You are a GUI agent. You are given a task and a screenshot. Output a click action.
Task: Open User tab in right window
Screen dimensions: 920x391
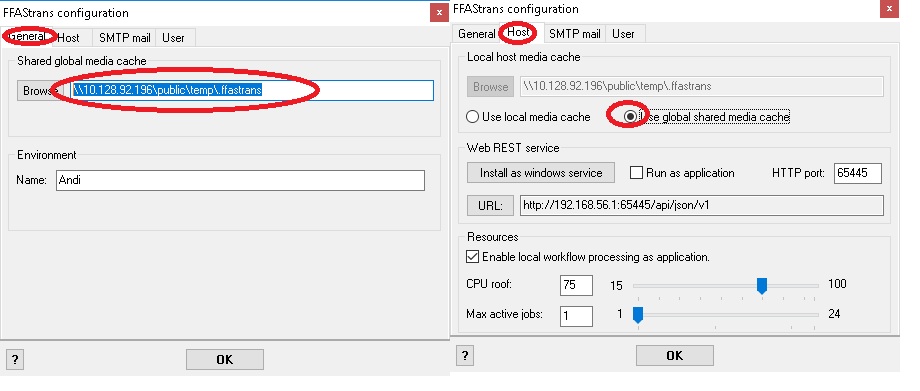point(623,34)
